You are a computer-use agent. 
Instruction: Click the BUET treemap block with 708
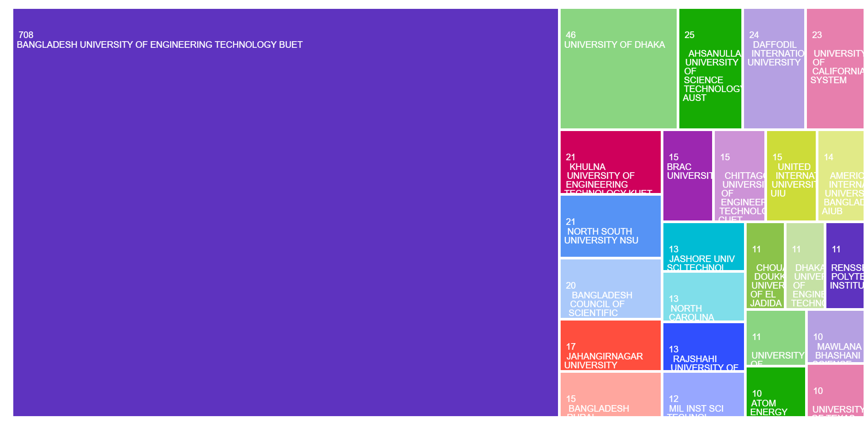click(286, 212)
